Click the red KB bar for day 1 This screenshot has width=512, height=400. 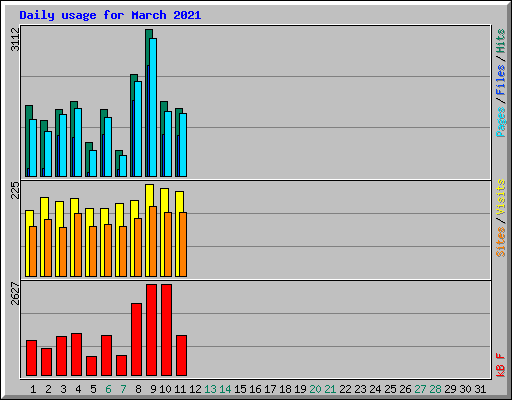(31, 358)
